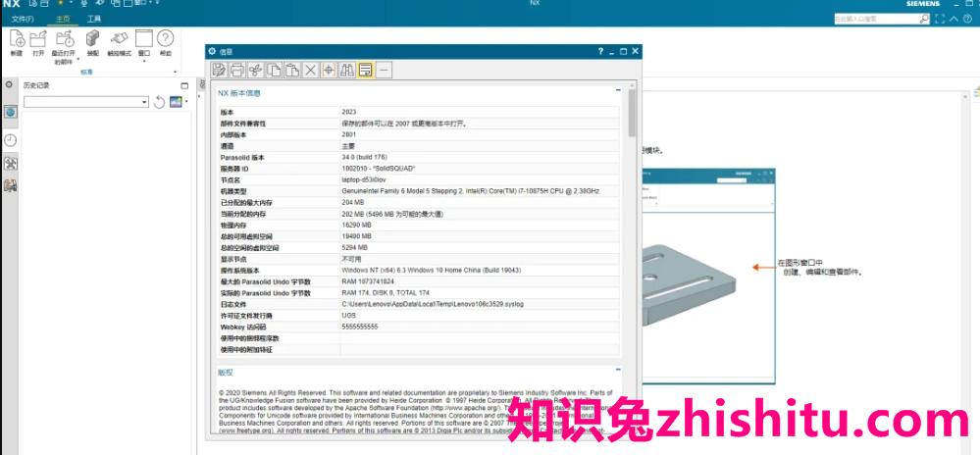Click the Parasolid 版本 34.0 row

[418, 158]
